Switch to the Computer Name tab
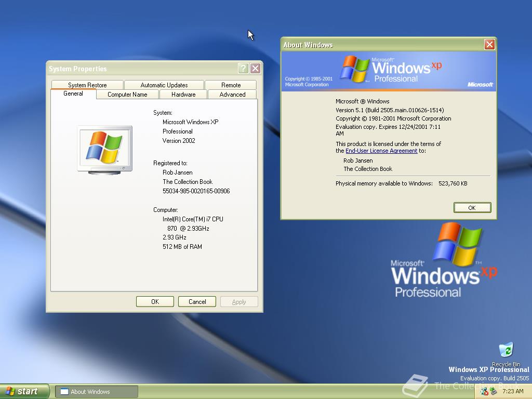The image size is (532, 399). click(x=127, y=95)
